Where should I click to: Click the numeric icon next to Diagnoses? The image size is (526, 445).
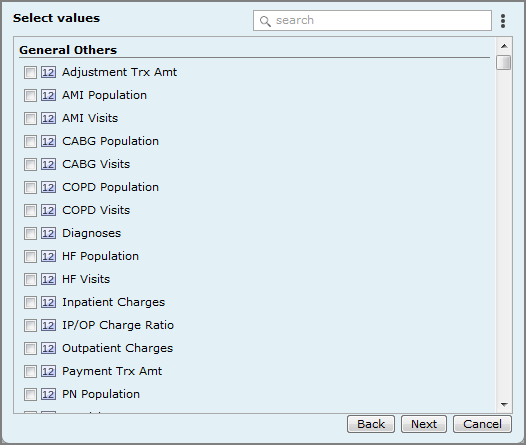click(48, 233)
